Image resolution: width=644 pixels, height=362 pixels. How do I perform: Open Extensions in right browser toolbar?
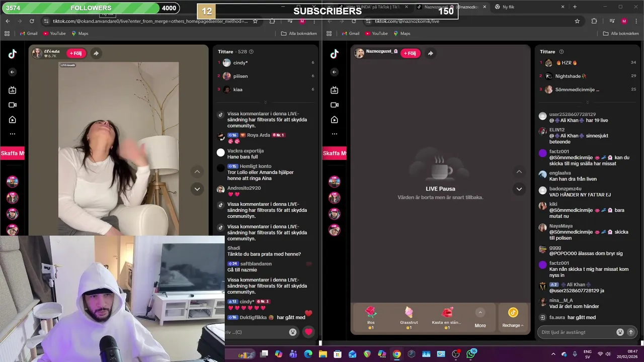594,21
